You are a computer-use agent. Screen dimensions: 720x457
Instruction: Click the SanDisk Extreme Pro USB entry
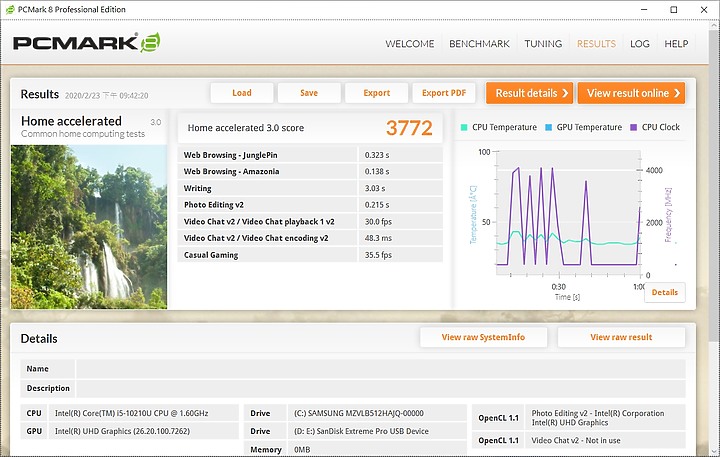pyautogui.click(x=361, y=431)
